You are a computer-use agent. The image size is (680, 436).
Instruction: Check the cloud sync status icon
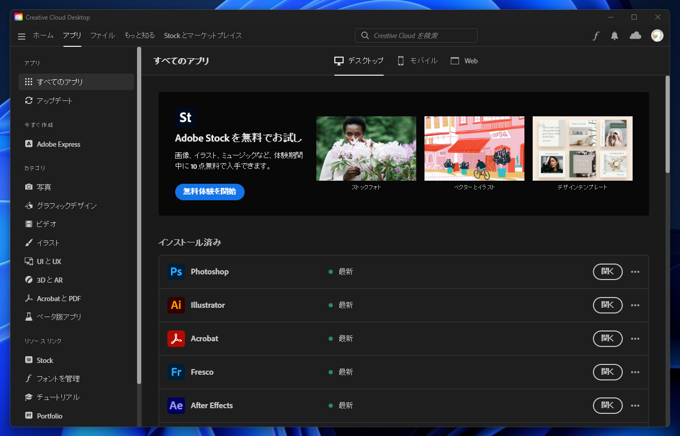(x=635, y=35)
